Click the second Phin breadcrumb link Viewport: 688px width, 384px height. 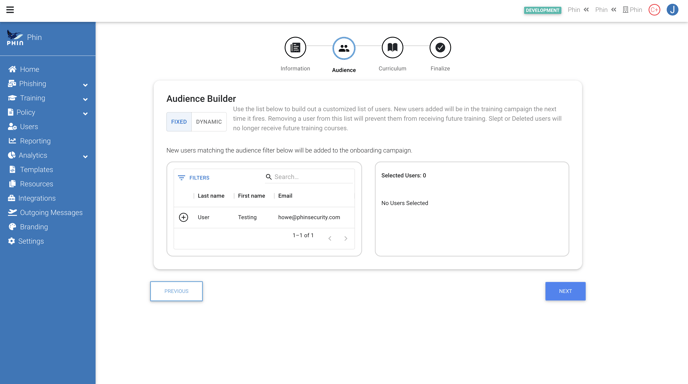point(601,10)
